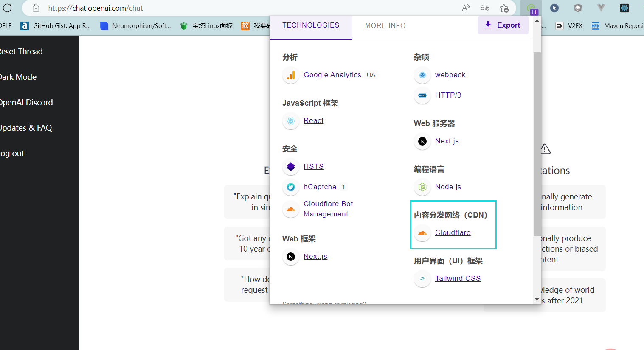The image size is (644, 350).
Task: Click the webpack logo icon
Action: (422, 75)
